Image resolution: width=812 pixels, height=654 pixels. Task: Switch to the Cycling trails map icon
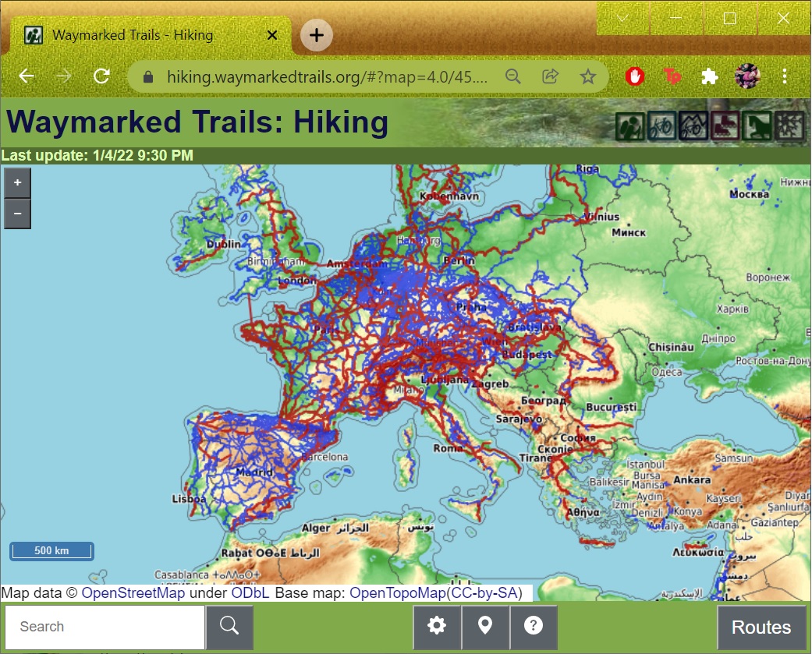click(x=661, y=126)
